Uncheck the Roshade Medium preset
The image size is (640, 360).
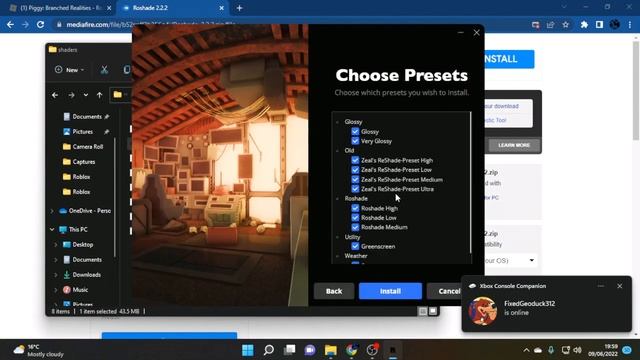click(x=355, y=227)
